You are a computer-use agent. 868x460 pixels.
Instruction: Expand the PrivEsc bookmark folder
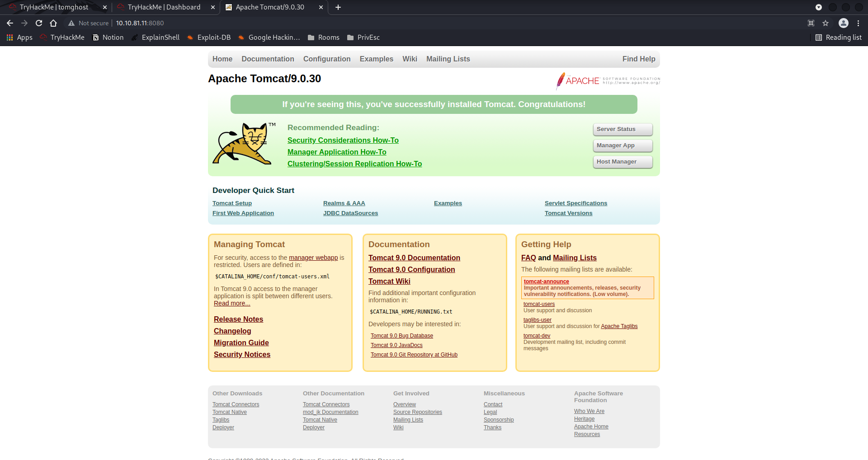(363, 38)
